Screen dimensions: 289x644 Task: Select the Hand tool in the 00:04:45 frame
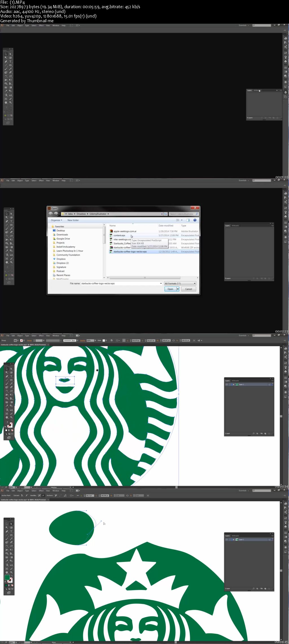(x=7, y=572)
